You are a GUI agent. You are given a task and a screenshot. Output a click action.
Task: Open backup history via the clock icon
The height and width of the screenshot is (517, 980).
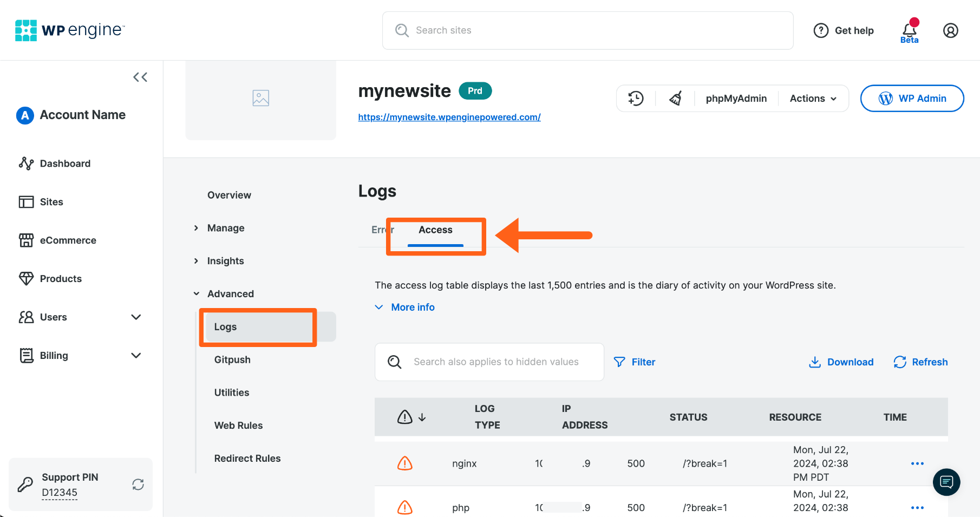(x=636, y=98)
